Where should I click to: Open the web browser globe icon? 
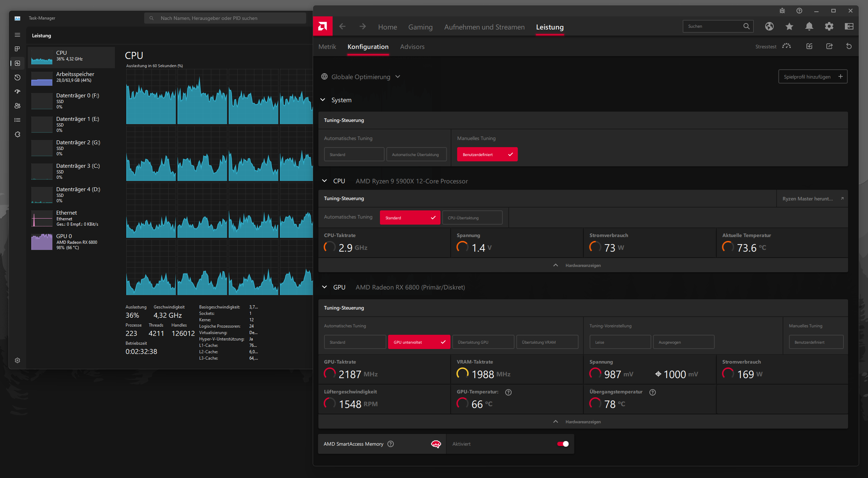click(769, 26)
